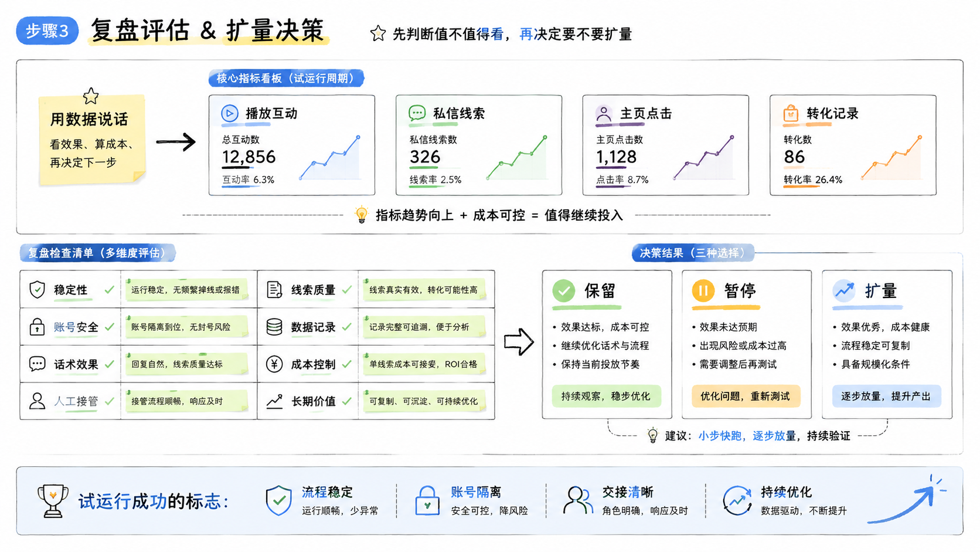This screenshot has width=980, height=552.
Task: Click the outlined arrow pointing to 保留
Action: pyautogui.click(x=519, y=341)
